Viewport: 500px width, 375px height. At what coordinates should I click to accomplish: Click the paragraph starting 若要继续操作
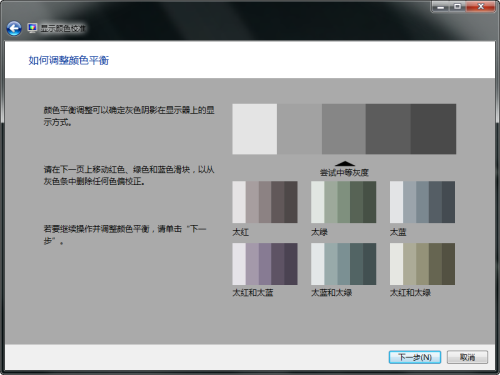click(x=125, y=235)
